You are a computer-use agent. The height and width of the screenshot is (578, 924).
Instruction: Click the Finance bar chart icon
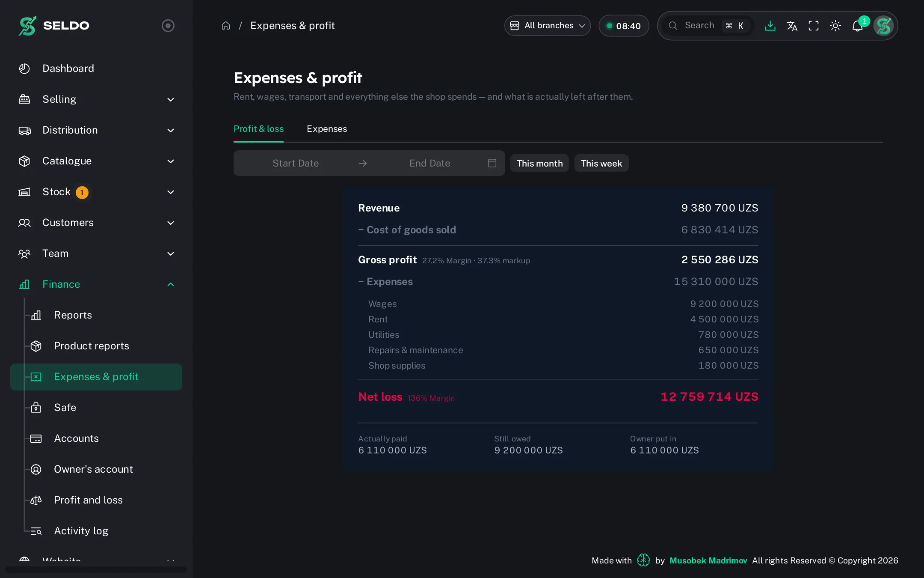coord(24,284)
